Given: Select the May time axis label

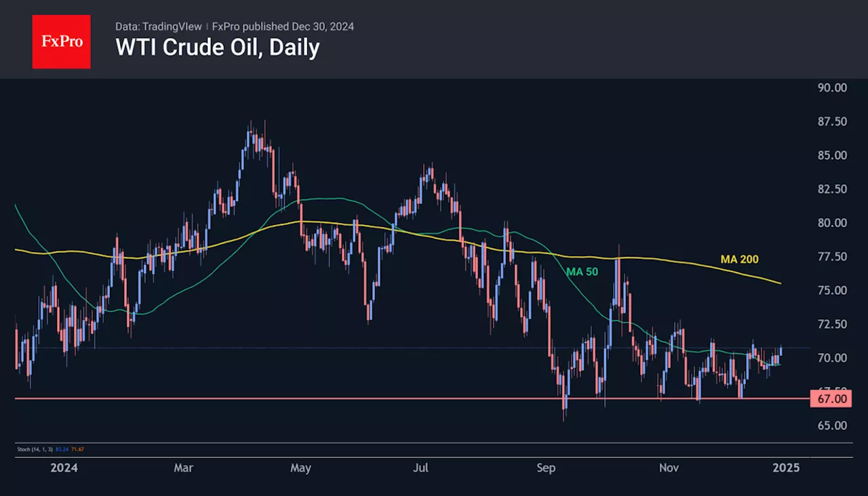Looking at the screenshot, I should coord(300,468).
